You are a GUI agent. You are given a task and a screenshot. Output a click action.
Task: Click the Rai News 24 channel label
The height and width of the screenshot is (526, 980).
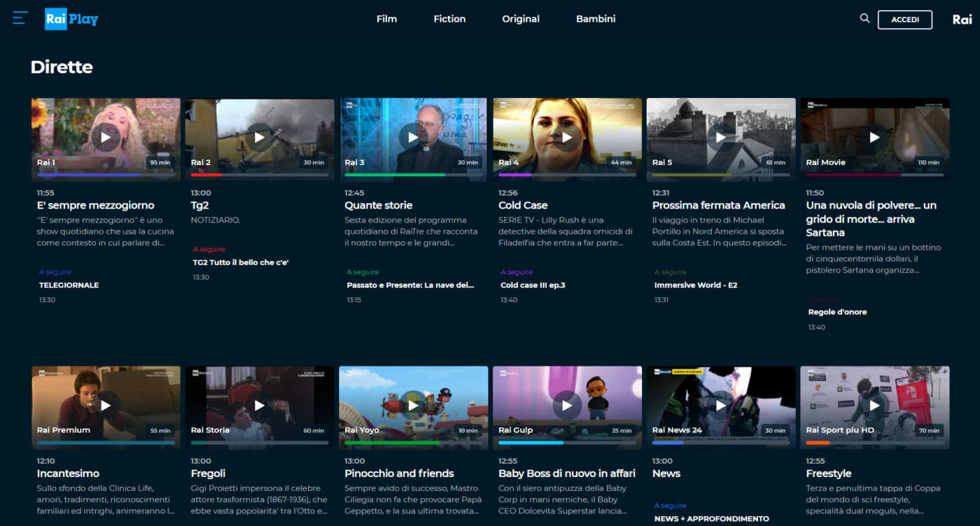tap(677, 430)
